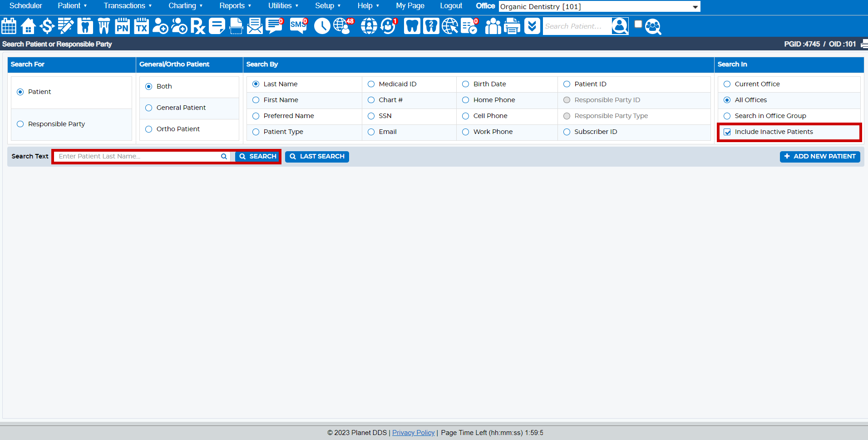Open the PN calendar icon

click(123, 26)
